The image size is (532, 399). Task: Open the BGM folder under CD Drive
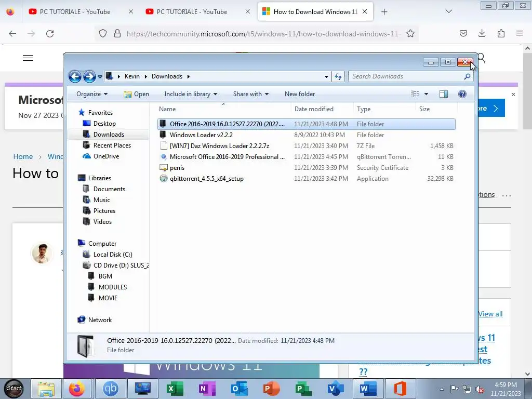click(x=105, y=276)
